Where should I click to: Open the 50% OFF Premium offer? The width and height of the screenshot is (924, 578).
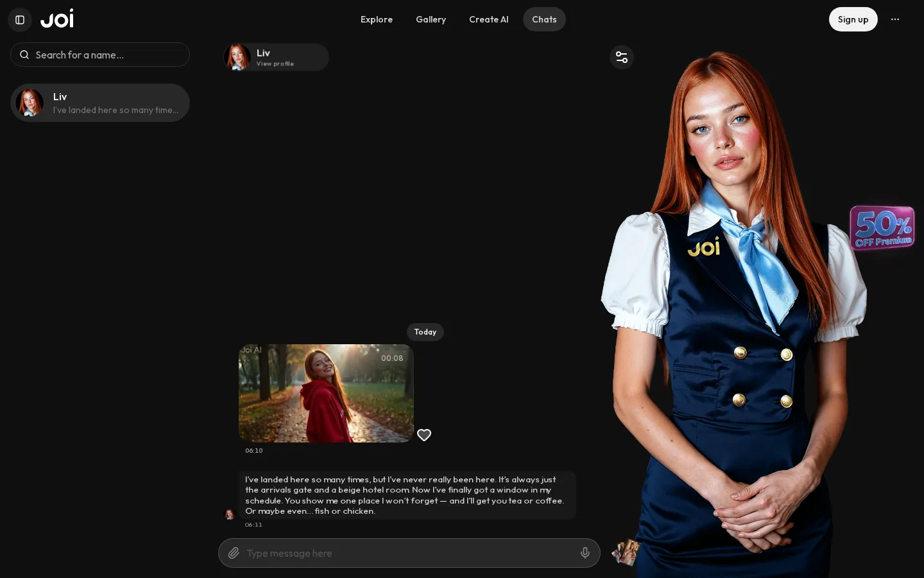pyautogui.click(x=882, y=227)
